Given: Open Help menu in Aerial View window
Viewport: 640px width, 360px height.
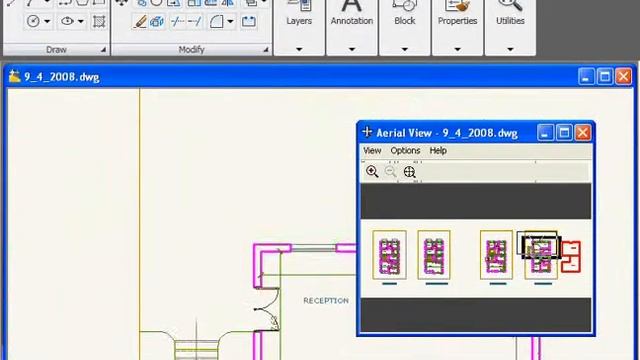Looking at the screenshot, I should (x=438, y=151).
